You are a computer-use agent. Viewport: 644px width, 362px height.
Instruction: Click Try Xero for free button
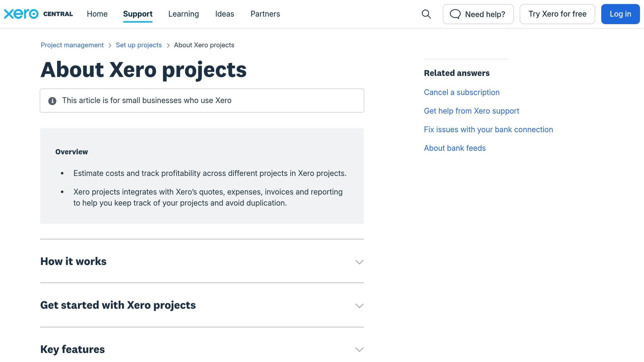557,14
